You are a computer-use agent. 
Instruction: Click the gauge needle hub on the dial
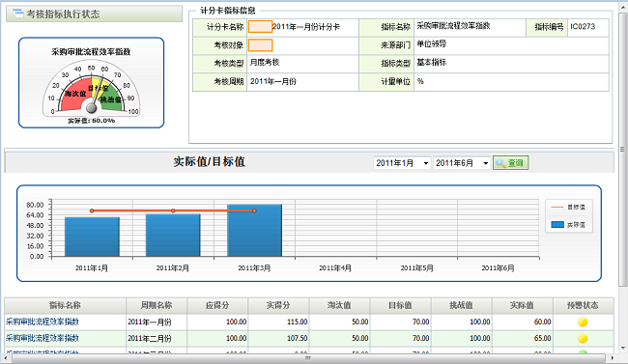point(92,108)
